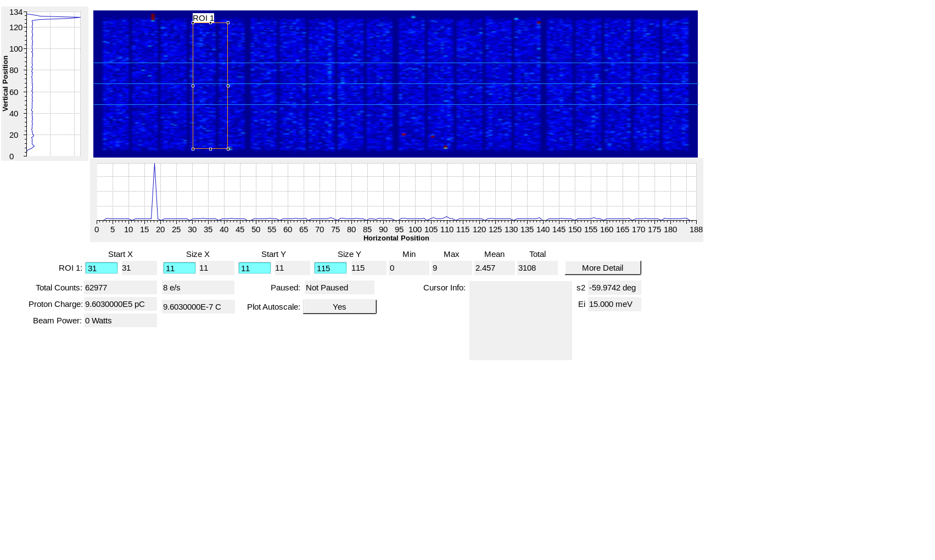Click the Proton Charge field showing 9.6030000E5 pC

click(120, 304)
